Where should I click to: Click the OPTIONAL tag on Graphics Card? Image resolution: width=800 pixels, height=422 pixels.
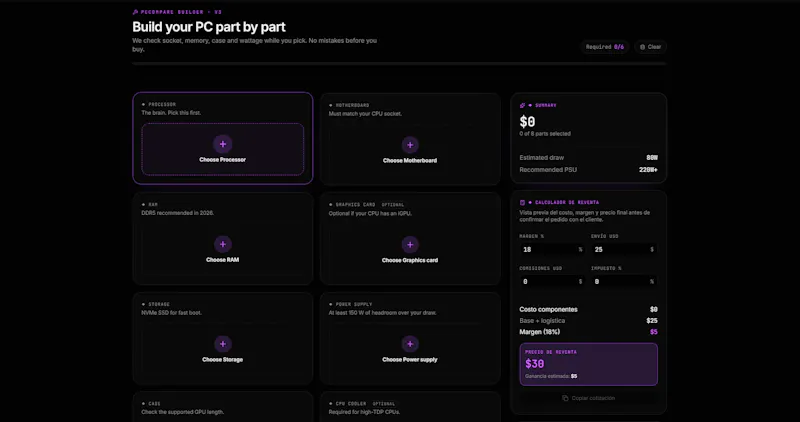pyautogui.click(x=393, y=205)
